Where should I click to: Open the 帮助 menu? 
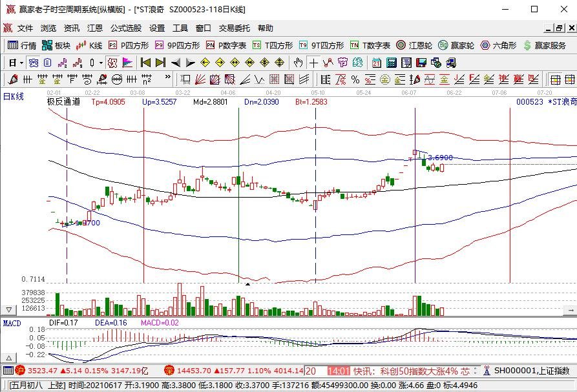click(266, 28)
